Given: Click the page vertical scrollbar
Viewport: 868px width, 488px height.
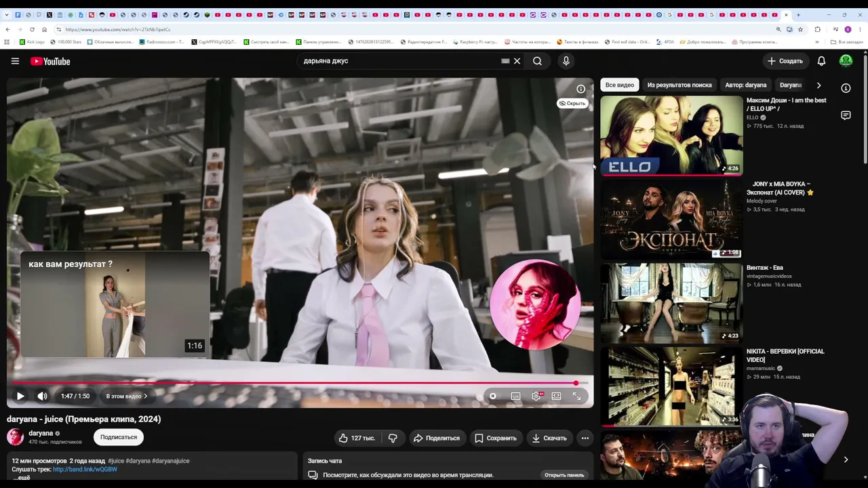Looking at the screenshot, I should pos(865,108).
